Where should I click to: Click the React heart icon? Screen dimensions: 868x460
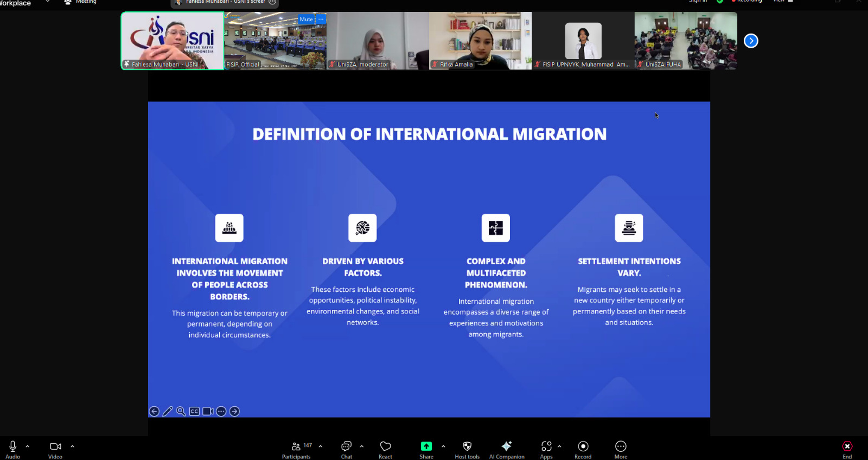(x=386, y=446)
